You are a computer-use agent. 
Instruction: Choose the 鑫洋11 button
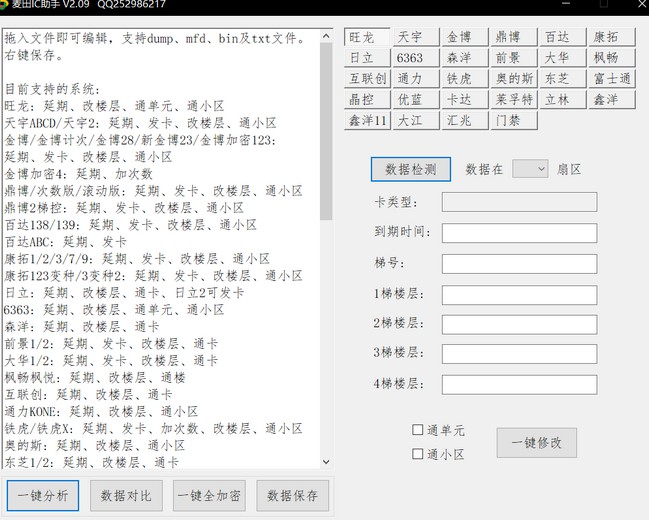[367, 120]
